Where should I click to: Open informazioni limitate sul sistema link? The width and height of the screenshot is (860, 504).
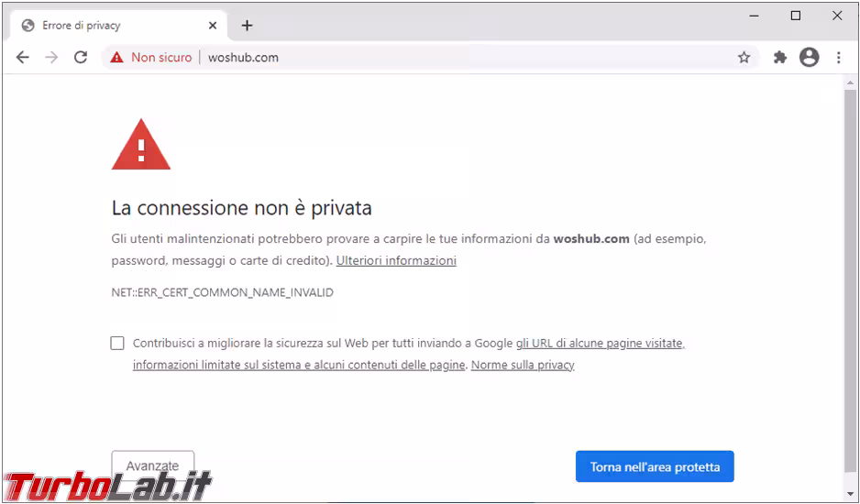(299, 365)
